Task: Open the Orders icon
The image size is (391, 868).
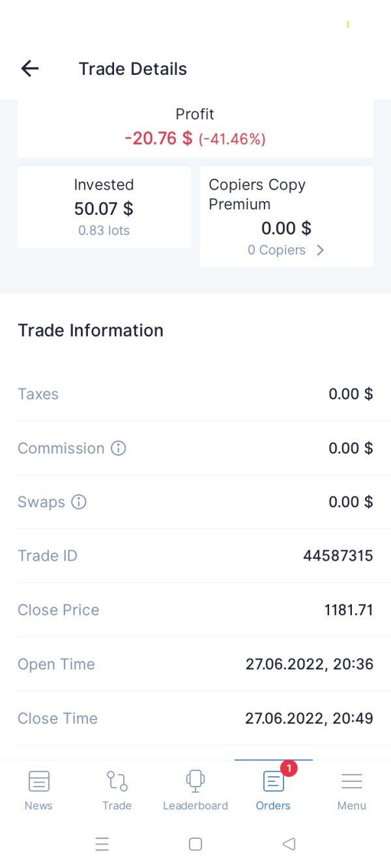Action: click(273, 781)
